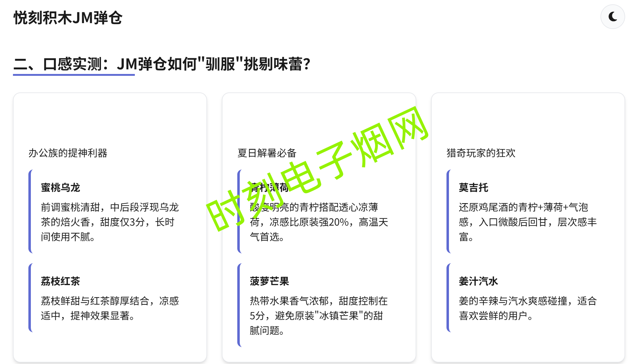Click the 菠萝芒果 description paragraph
631x364 pixels.
[x=318, y=316]
